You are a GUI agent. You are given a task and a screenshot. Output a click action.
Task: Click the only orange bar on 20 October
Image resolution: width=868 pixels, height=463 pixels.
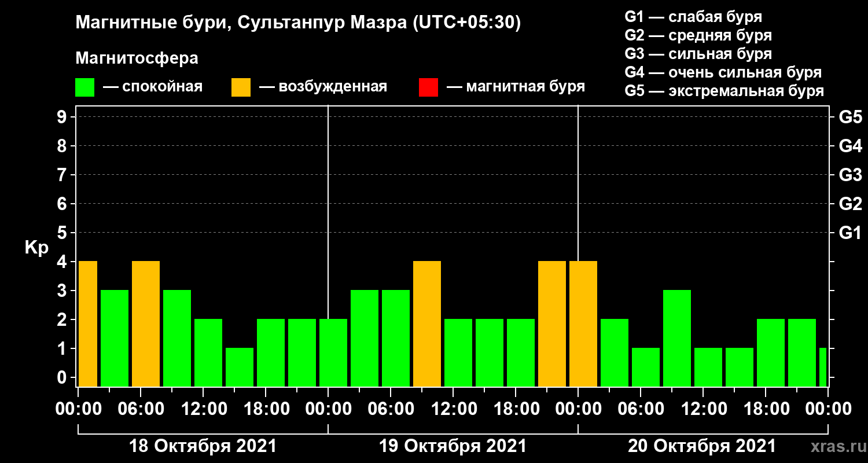click(x=583, y=324)
